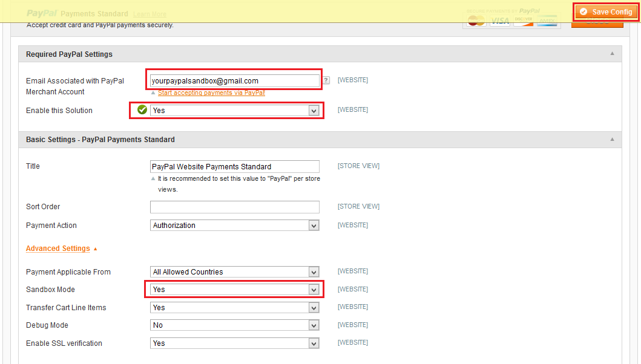Click the [WEBSITE] scope label beside Sandbox Mode

[x=353, y=289]
